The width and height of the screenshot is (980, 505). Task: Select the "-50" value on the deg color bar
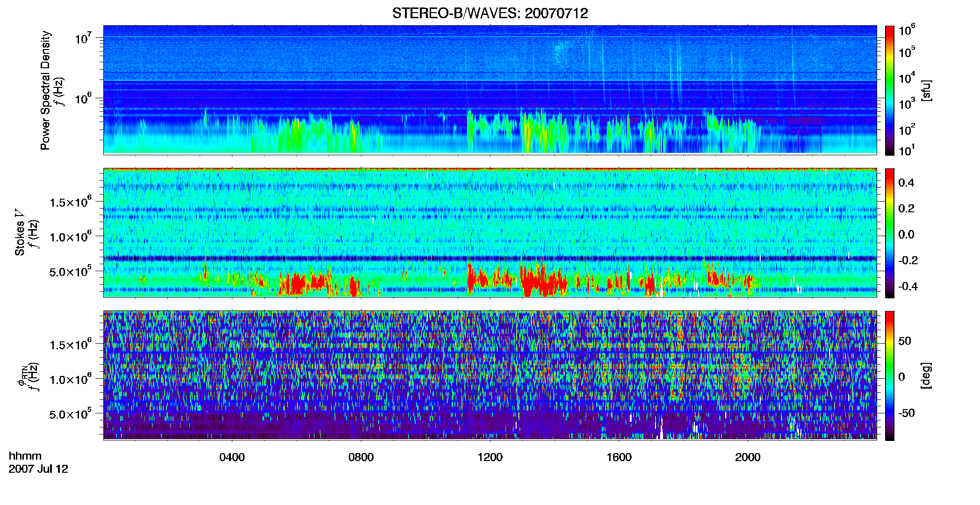907,413
